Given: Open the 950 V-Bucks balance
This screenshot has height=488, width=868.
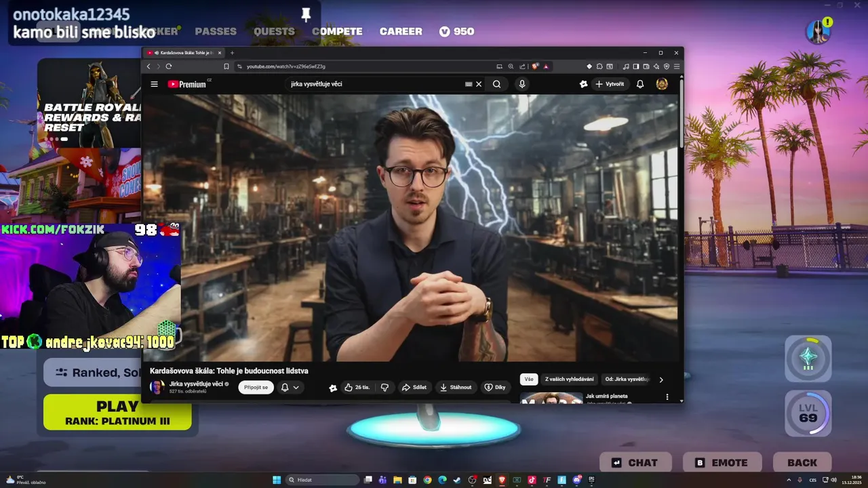Looking at the screenshot, I should (x=456, y=31).
